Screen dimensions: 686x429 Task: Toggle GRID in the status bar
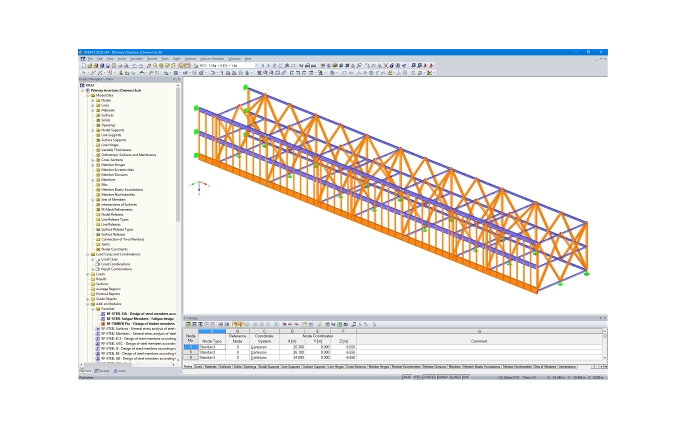coord(417,377)
